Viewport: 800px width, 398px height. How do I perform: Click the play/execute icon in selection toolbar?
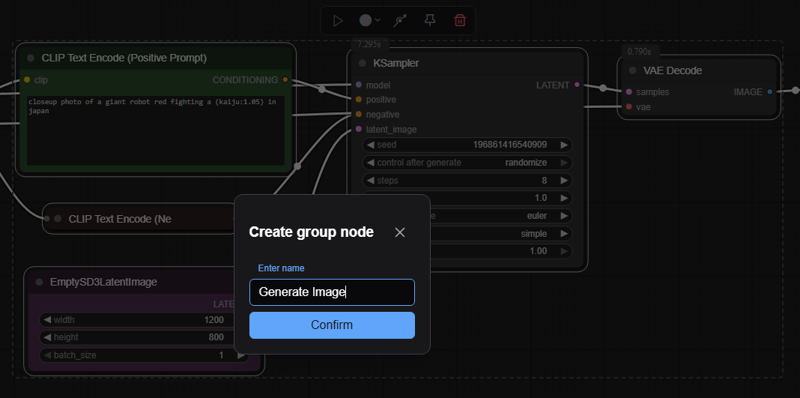(337, 20)
